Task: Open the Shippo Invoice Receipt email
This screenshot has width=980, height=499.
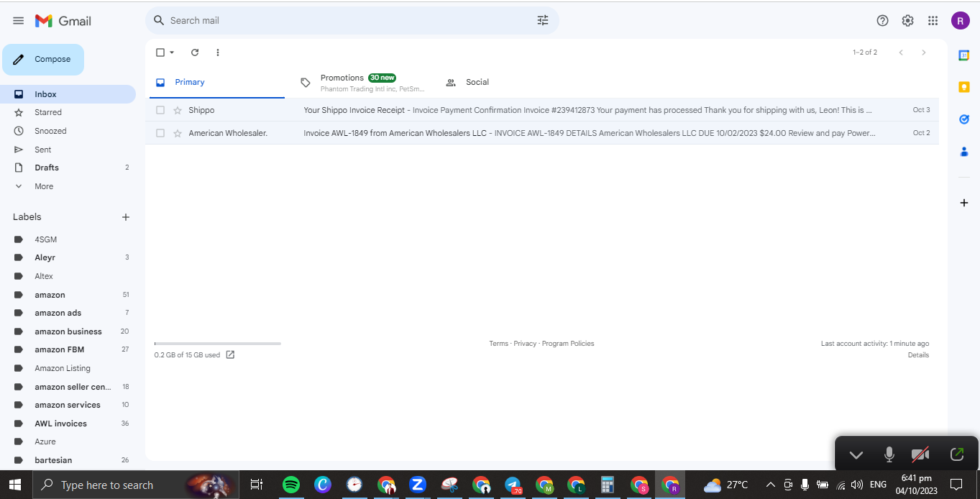Action: 542,110
